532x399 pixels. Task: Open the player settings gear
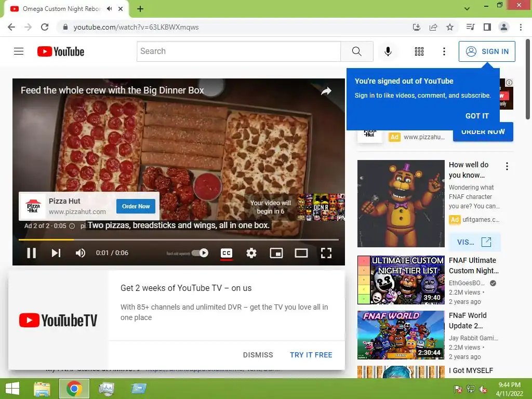[251, 253]
